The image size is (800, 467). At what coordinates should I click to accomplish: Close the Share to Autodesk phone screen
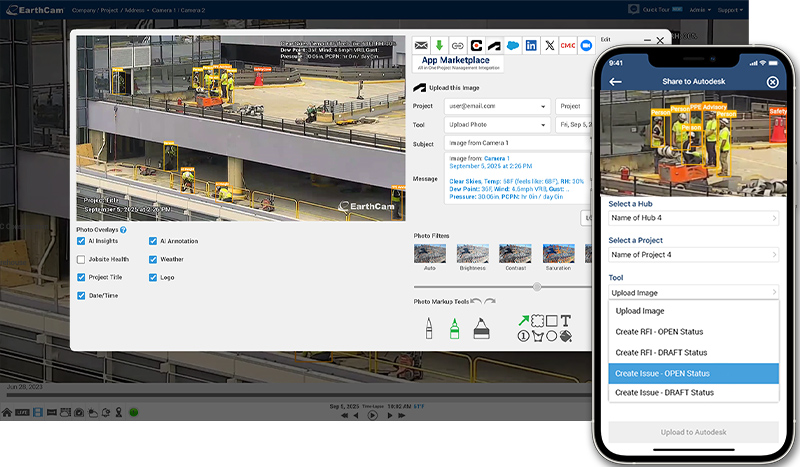(x=773, y=82)
